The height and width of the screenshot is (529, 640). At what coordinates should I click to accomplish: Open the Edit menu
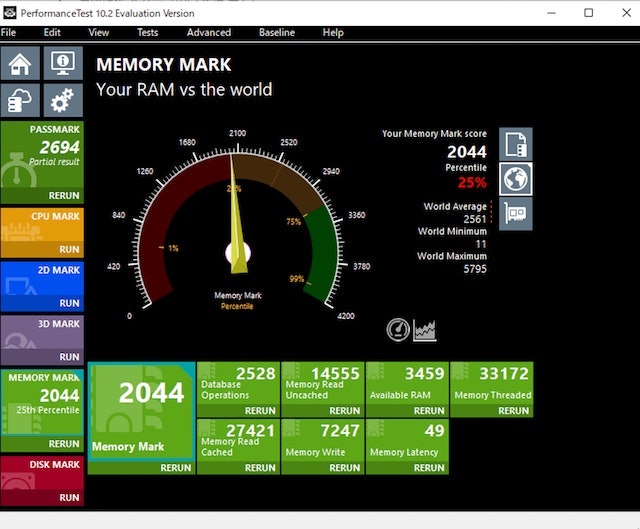pos(52,33)
